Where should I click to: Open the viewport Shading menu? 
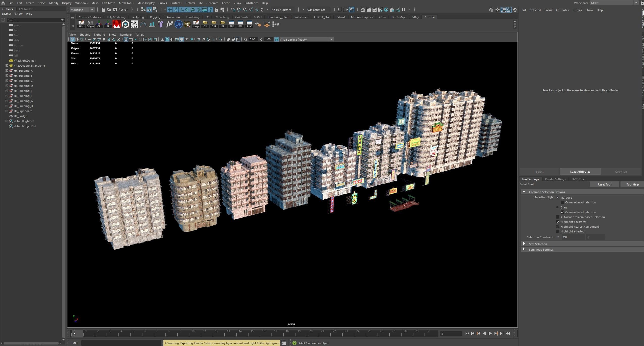click(85, 35)
